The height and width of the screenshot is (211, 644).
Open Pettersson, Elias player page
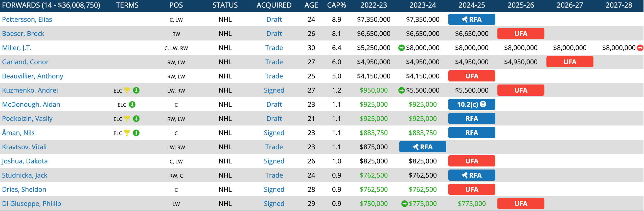pos(27,19)
